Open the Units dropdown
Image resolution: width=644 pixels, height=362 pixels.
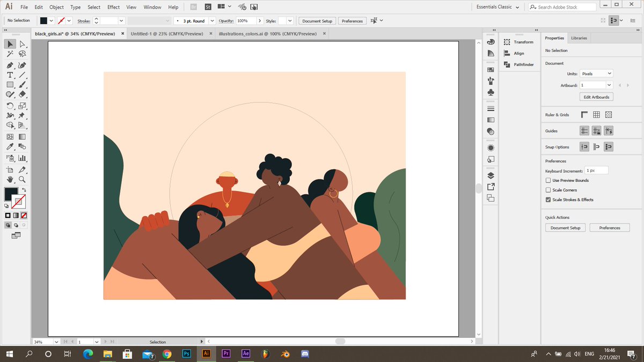click(x=596, y=73)
